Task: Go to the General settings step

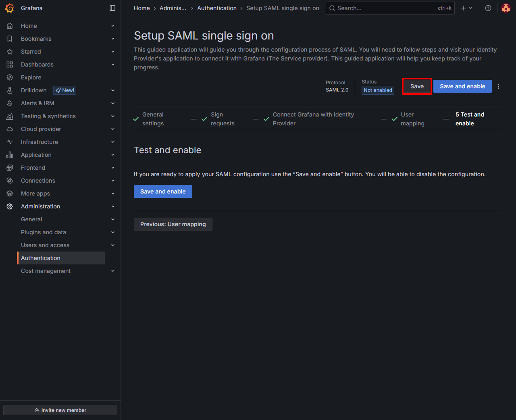Action: pyautogui.click(x=153, y=119)
